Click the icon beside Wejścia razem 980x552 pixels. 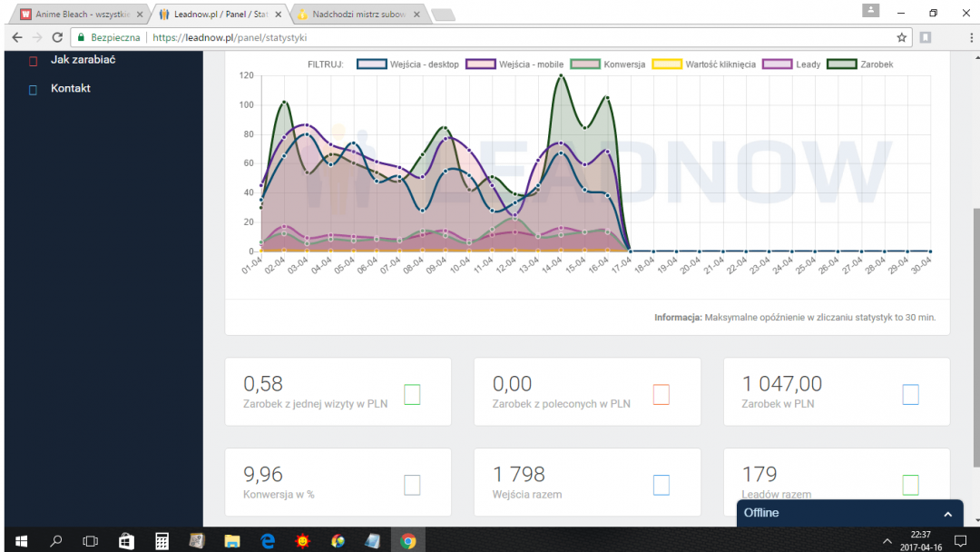pos(661,485)
